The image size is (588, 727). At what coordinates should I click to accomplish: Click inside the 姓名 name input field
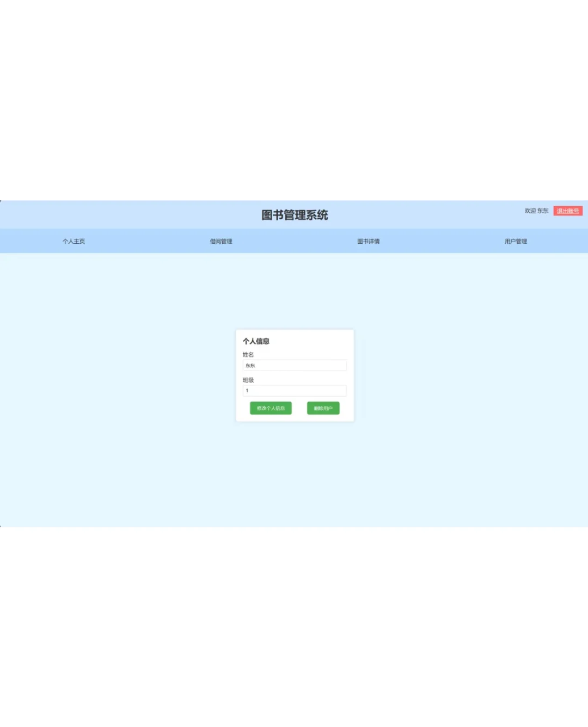tap(294, 365)
